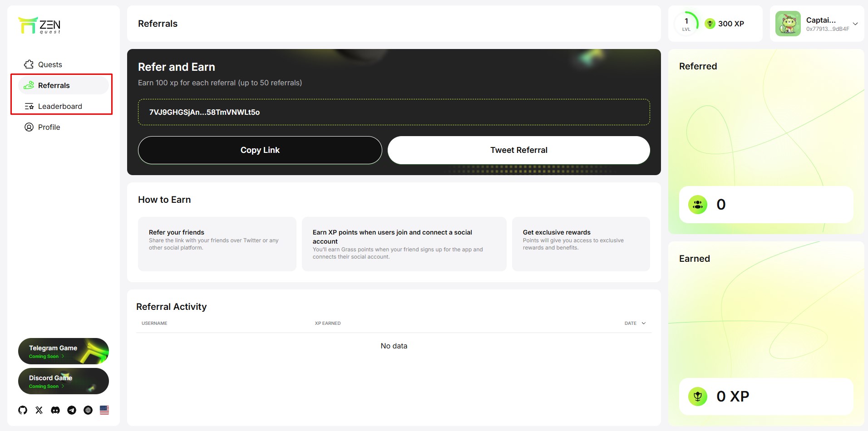
Task: Click the US flag language icon
Action: point(104,410)
